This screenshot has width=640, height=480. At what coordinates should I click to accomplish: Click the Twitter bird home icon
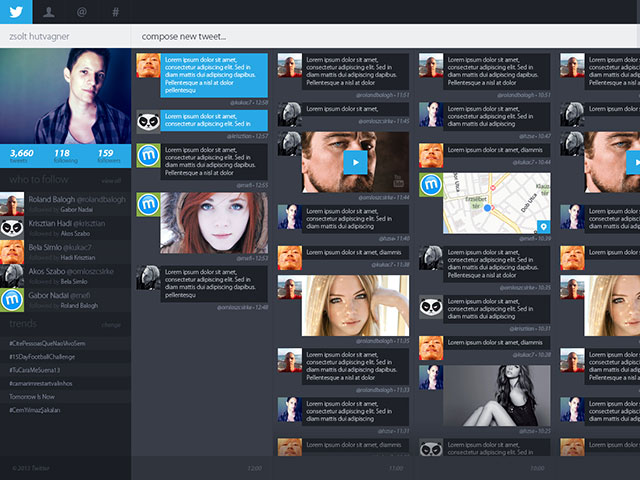16,11
